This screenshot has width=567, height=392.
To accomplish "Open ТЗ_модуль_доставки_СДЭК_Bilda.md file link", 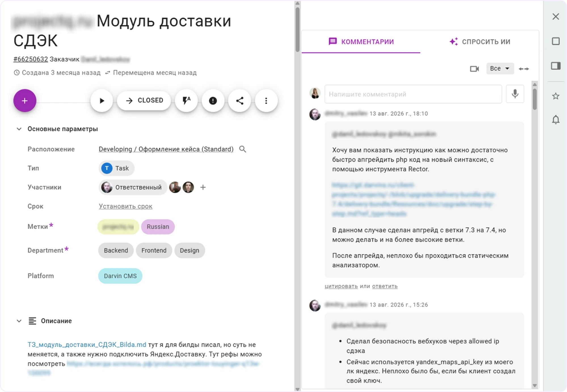I will 87,345.
